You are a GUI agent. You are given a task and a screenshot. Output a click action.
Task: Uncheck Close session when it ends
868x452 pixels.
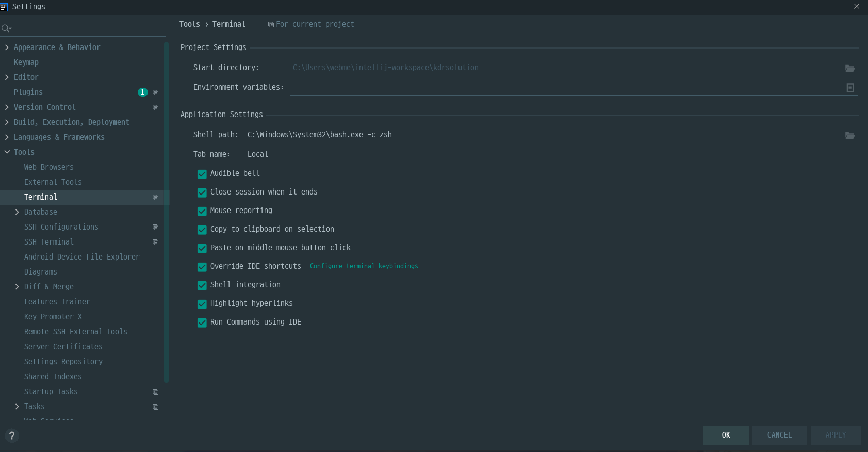coord(202,192)
